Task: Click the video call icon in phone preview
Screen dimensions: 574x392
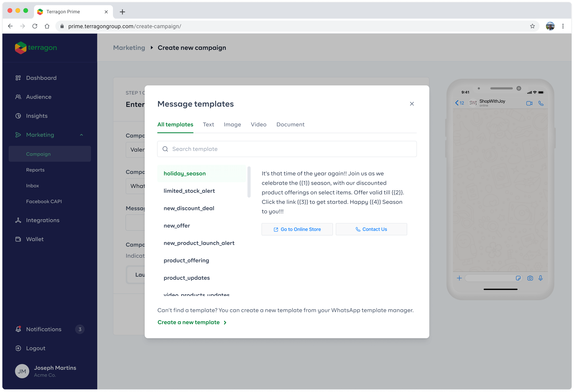Action: tap(529, 103)
